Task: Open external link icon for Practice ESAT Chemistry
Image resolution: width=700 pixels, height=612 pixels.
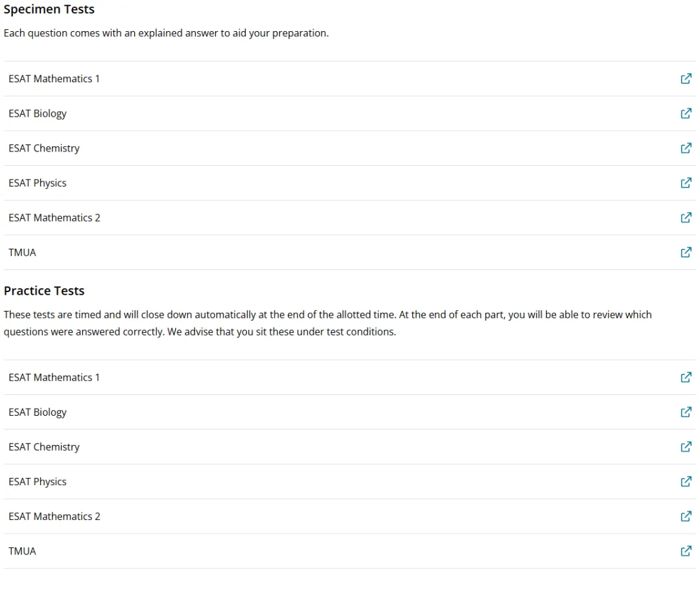Action: pyautogui.click(x=686, y=447)
